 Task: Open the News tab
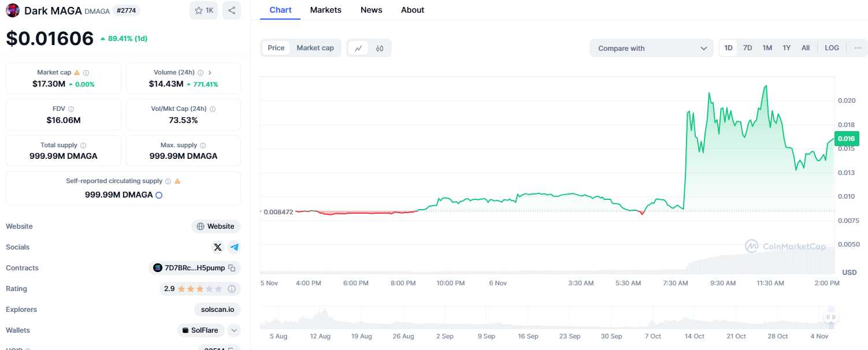(x=371, y=10)
